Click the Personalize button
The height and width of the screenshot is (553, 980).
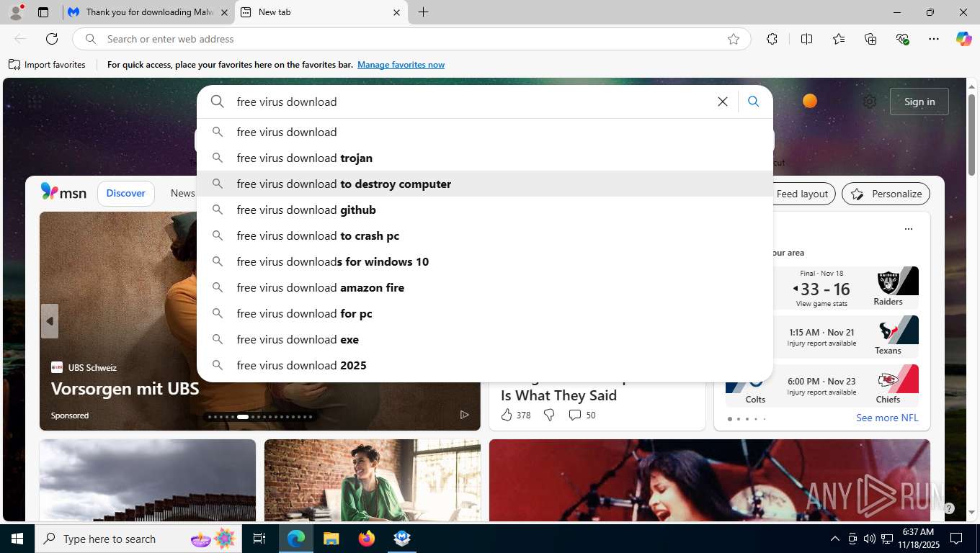886,194
